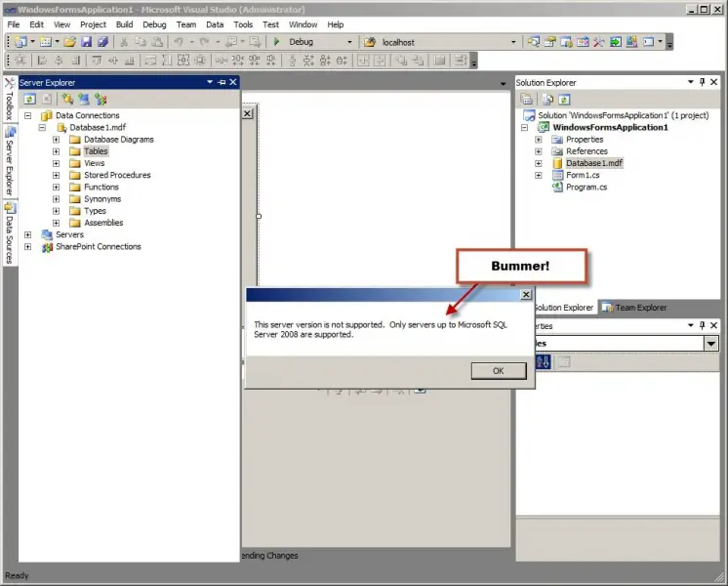Expand the SharePoint Connections node
The image size is (728, 586).
(28, 247)
